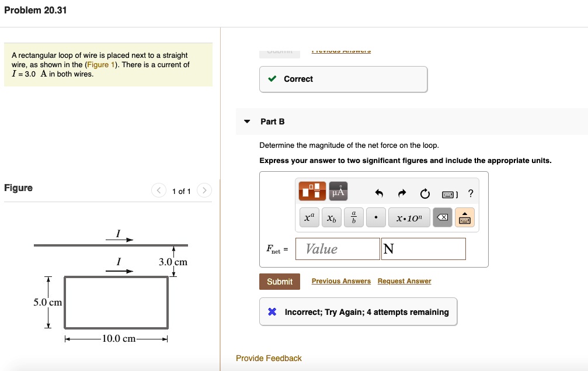The height and width of the screenshot is (371, 588).
Task: Open Part A Previous Answers link
Action: point(341,51)
